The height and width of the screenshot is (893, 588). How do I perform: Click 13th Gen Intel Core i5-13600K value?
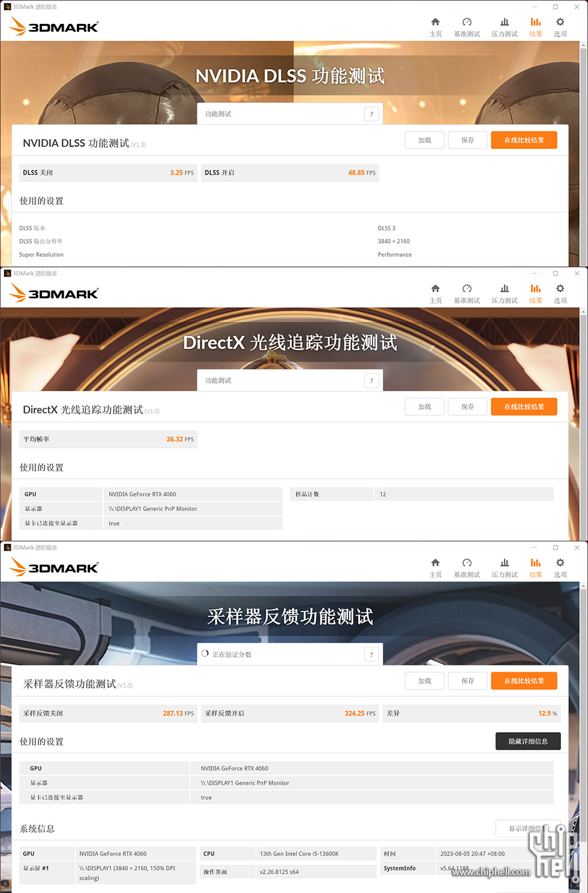[316, 854]
